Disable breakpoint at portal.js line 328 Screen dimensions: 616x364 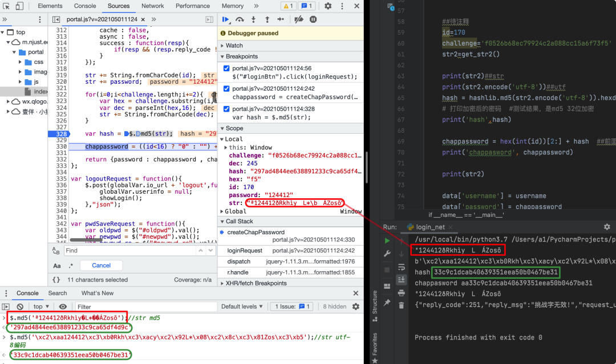coord(226,109)
